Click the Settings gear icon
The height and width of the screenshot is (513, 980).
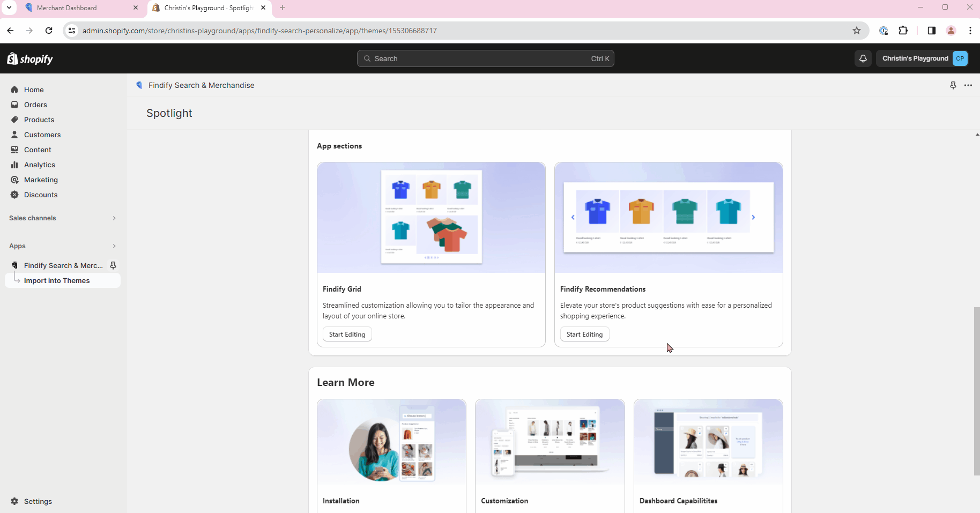[x=14, y=501]
